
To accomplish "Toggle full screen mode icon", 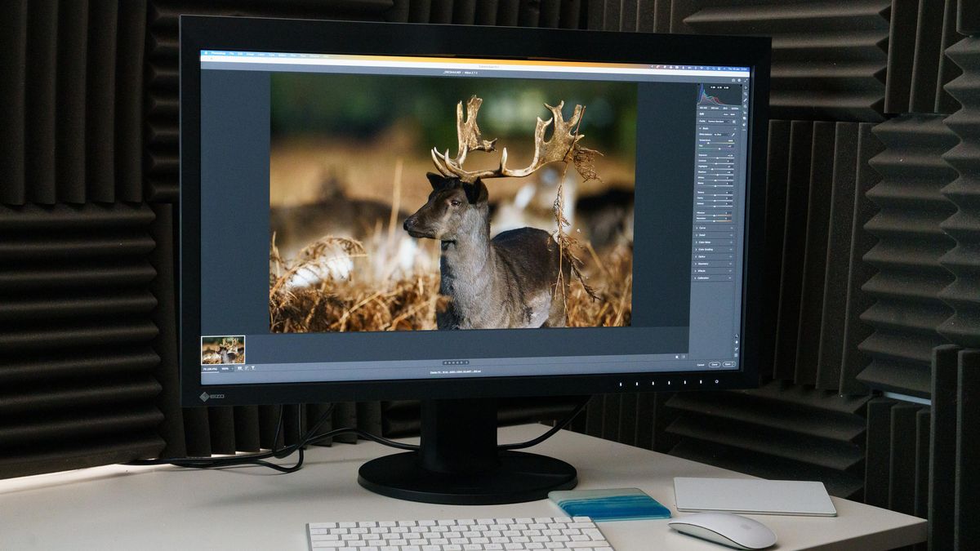I will pyautogui.click(x=744, y=80).
